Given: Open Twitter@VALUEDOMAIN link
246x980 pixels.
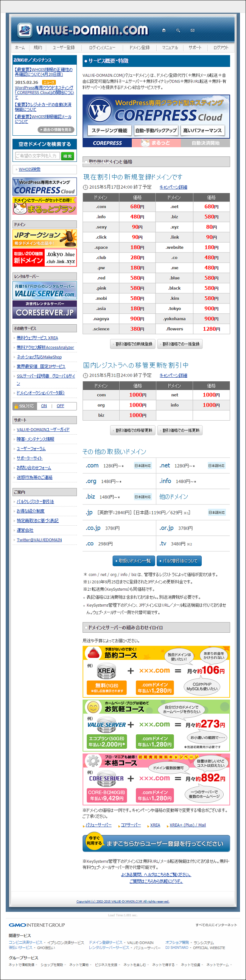Looking at the screenshot, I should pyautogui.click(x=39, y=540).
